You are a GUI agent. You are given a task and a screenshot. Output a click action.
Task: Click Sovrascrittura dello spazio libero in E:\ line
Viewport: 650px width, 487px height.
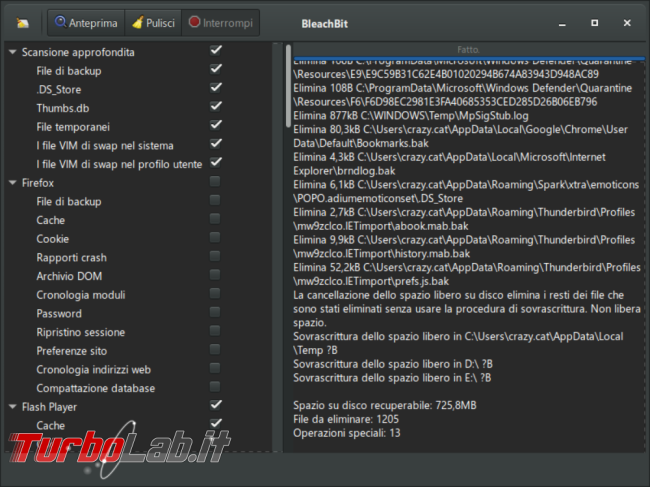[392, 378]
